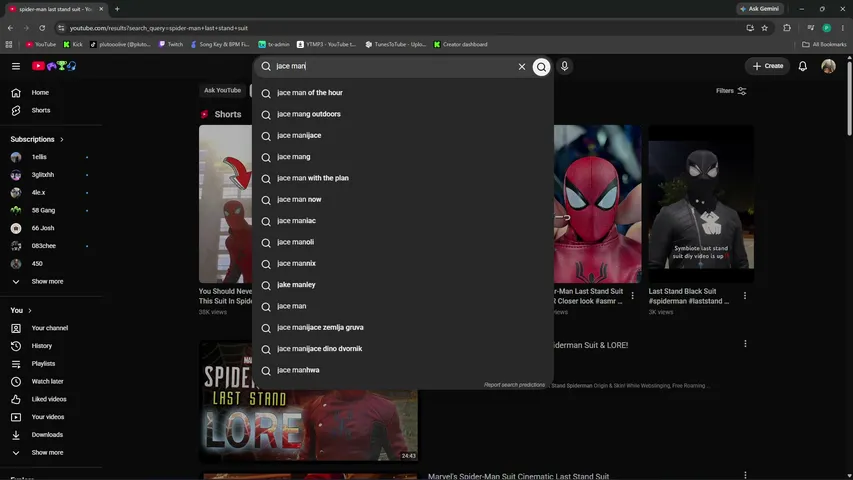Screen dimensions: 853x480
Task: Open options menu for Spiderman Suit & LORE video
Action: [745, 344]
